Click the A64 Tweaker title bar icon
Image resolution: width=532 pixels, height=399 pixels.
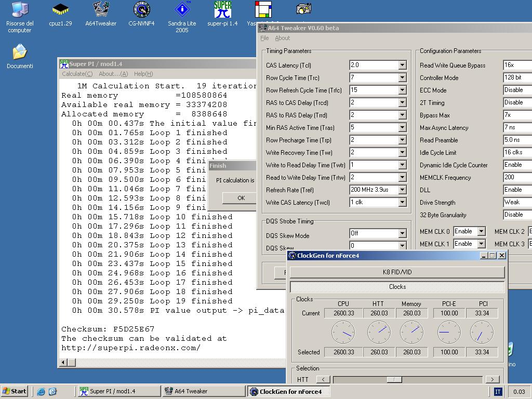click(262, 28)
